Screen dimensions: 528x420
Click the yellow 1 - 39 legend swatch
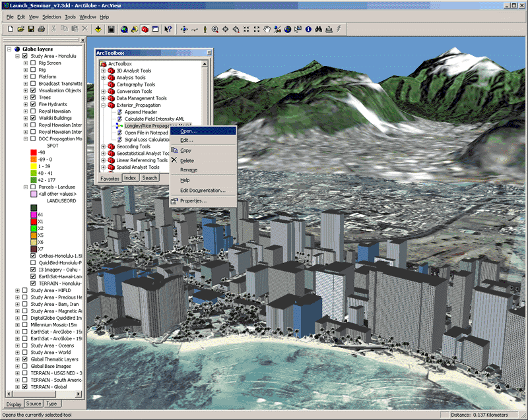pos(34,166)
